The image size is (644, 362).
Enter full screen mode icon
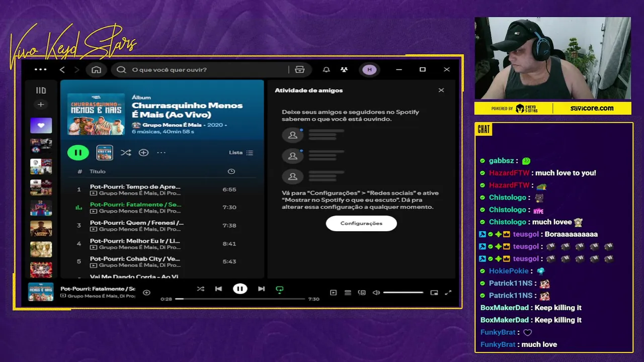click(x=448, y=293)
